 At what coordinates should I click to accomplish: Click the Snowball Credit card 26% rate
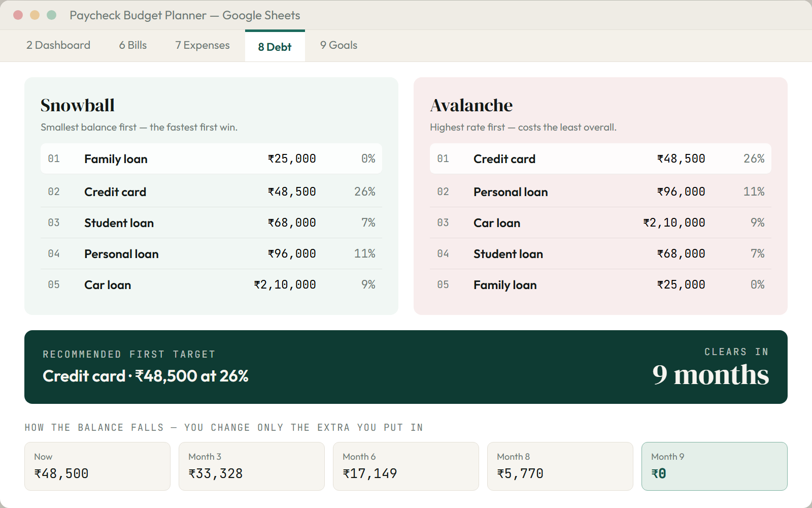coord(365,192)
